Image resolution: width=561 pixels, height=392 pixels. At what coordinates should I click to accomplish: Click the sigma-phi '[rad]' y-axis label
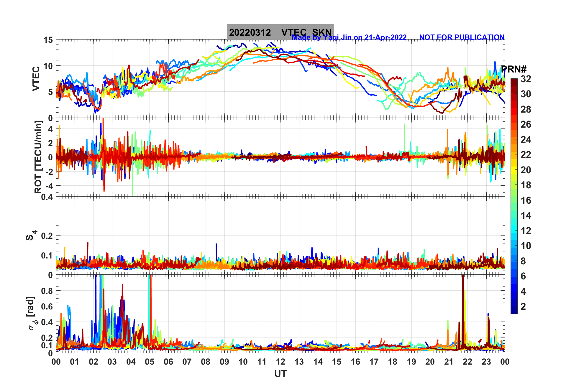pyautogui.click(x=31, y=307)
